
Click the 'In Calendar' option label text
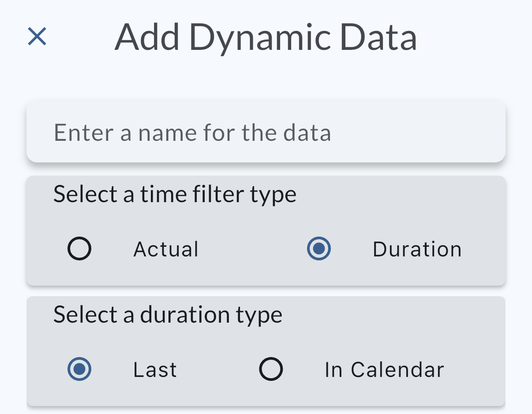pyautogui.click(x=384, y=370)
